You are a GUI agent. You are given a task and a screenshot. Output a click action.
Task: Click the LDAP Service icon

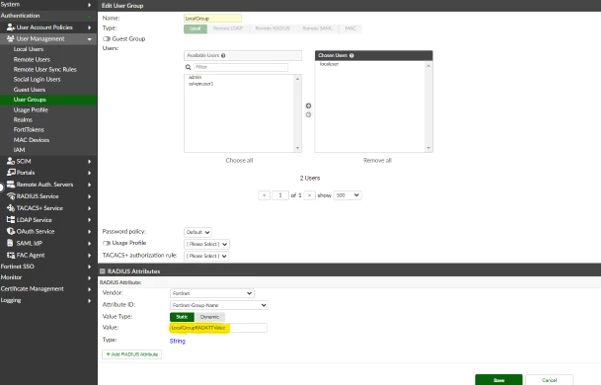coord(11,220)
